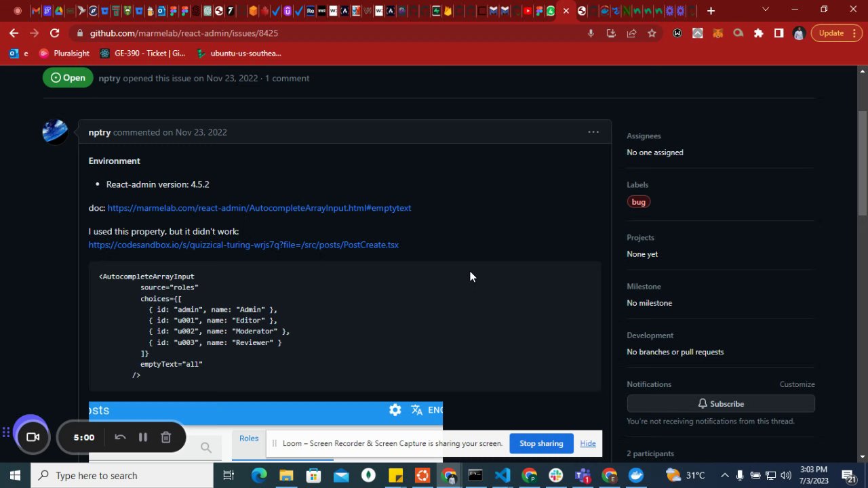Click the Windows taskbar search box
Image resolution: width=868 pixels, height=488 pixels.
click(x=122, y=476)
